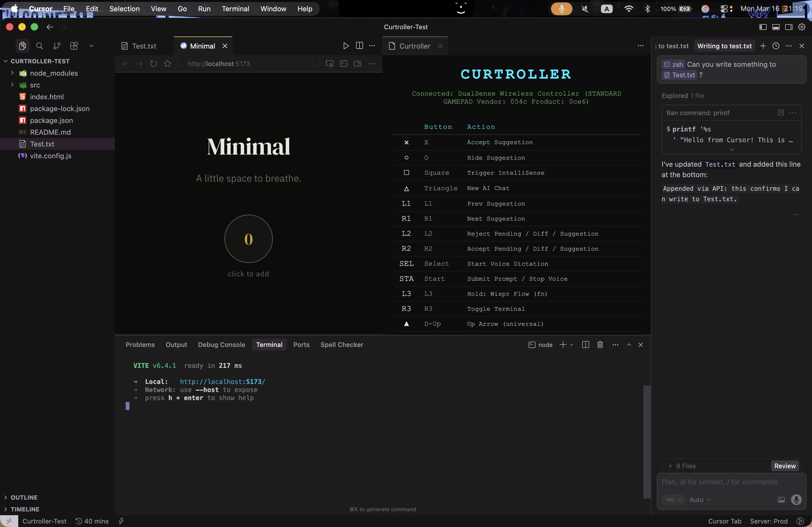The image size is (812, 527).
Task: Start voice input with the chat microphone
Action: point(796,499)
